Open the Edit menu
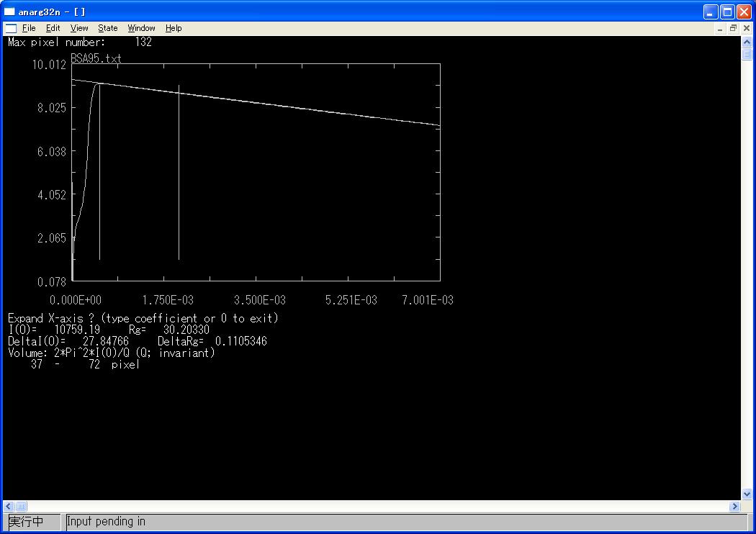This screenshot has width=756, height=534. point(53,28)
